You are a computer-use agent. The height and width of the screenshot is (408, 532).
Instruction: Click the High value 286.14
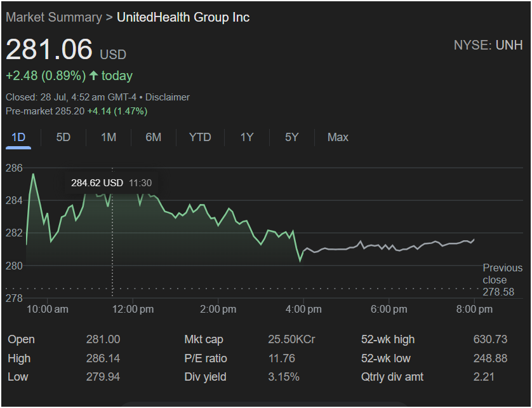[x=103, y=358]
